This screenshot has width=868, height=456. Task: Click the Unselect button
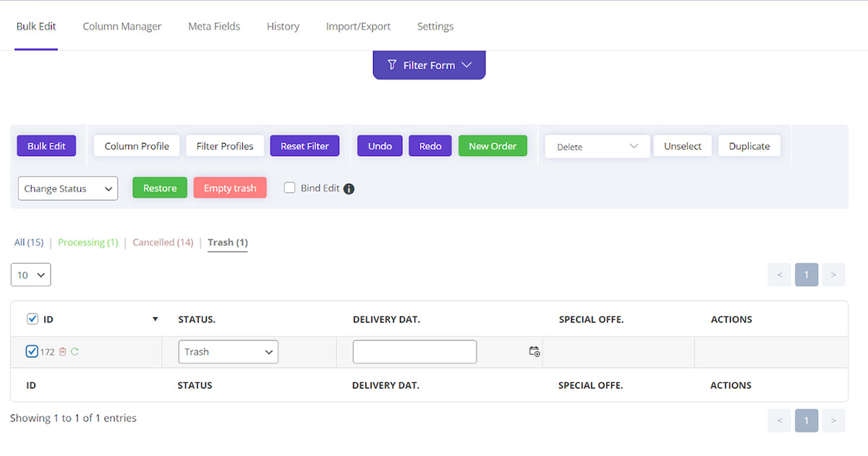click(x=683, y=146)
